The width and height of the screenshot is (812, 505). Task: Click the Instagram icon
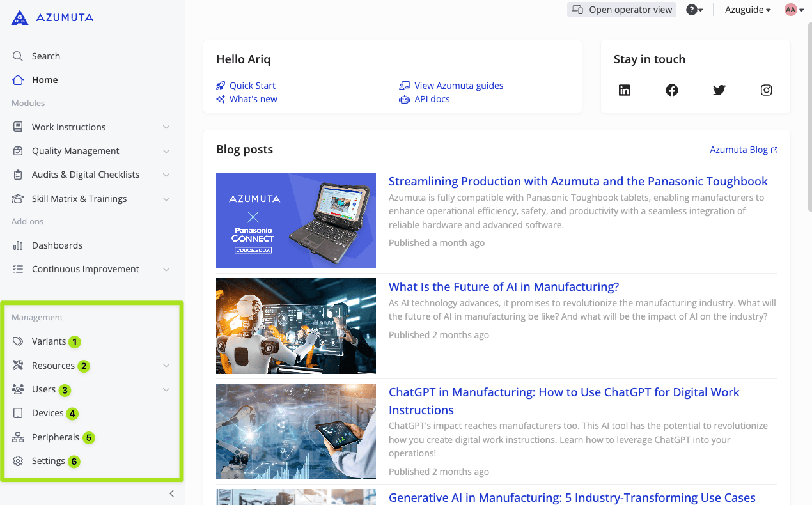(x=767, y=90)
